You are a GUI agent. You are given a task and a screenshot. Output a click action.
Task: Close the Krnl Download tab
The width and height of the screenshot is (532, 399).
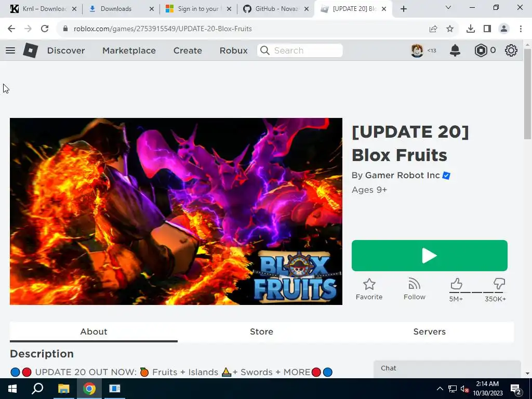(74, 9)
